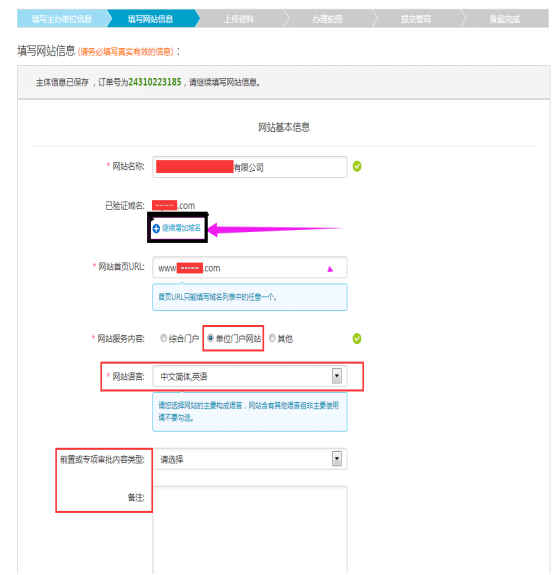Select the 综合门户 radio button
Viewport: 554px width, 575px height.
point(164,338)
